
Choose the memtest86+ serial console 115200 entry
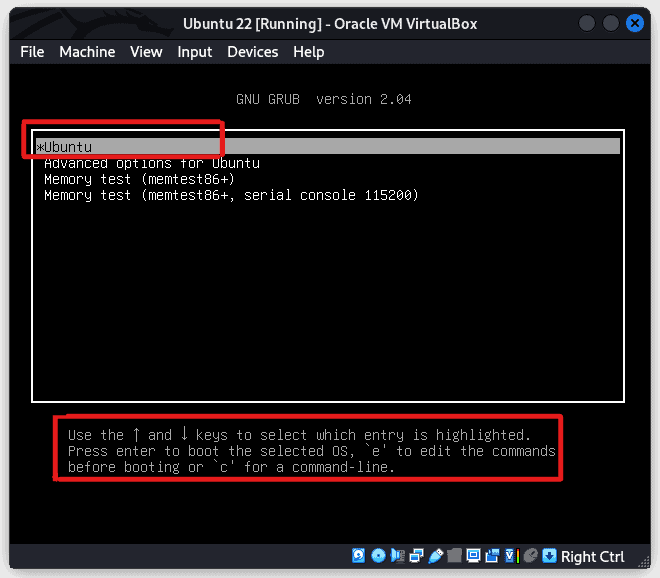tap(231, 195)
